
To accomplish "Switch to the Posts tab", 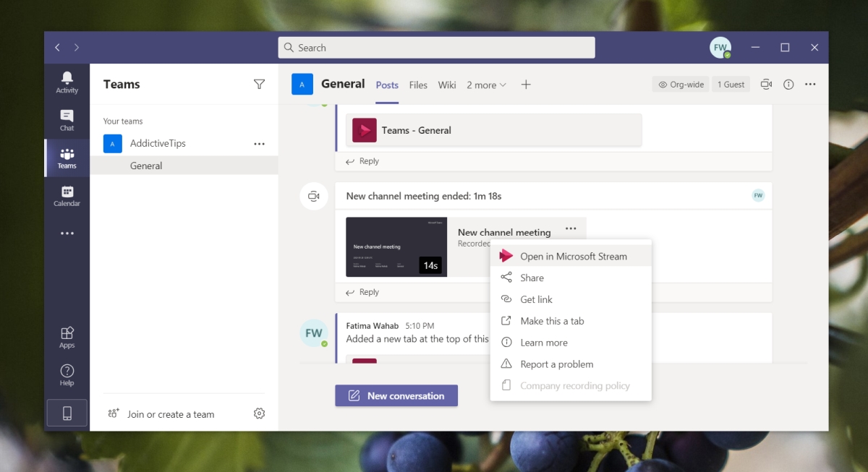I will (x=387, y=85).
